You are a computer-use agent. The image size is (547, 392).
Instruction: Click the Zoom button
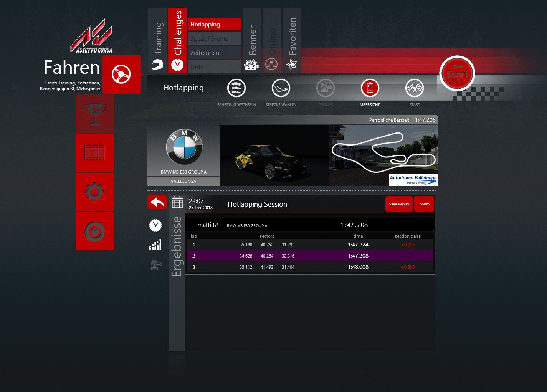424,204
